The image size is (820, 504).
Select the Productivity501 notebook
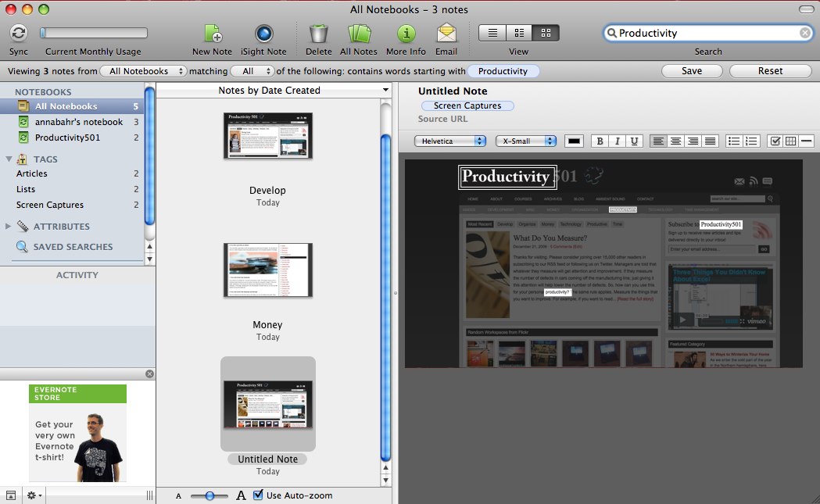72,138
